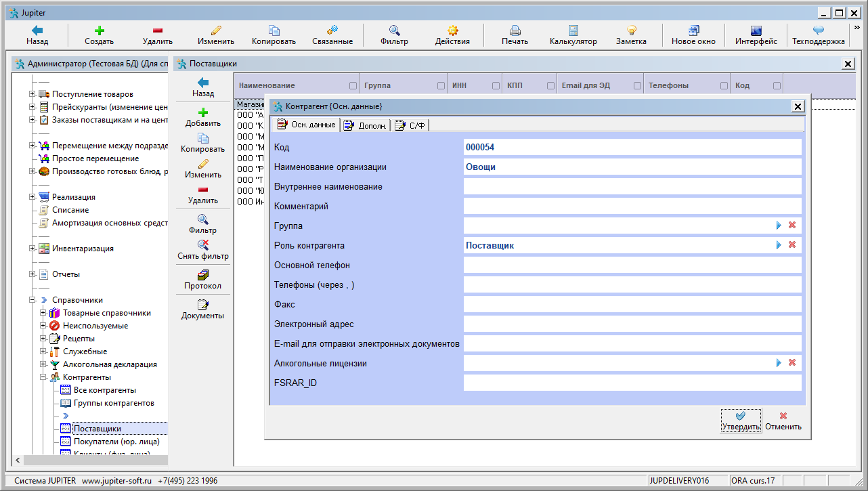Click the Копировать icon in main toolbar
Screen dimensions: 868x491
pos(274,30)
